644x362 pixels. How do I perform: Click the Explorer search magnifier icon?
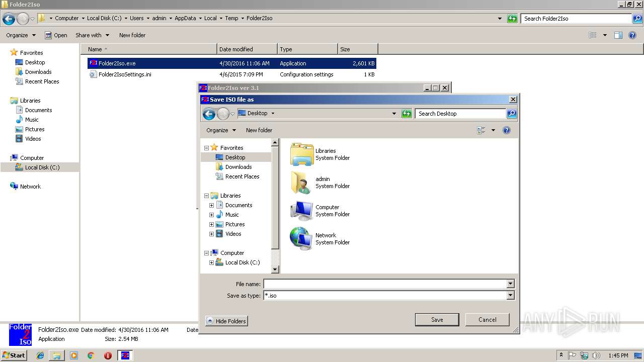(x=637, y=19)
